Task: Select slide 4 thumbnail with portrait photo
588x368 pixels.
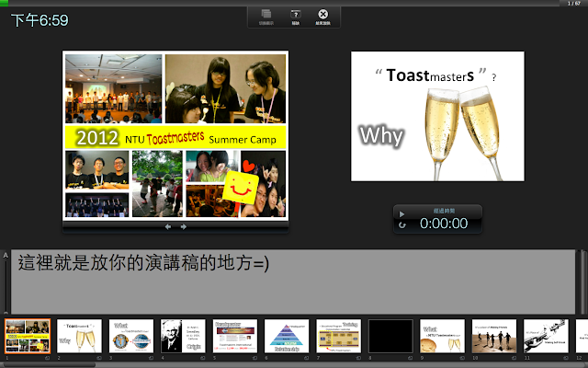Action: pos(183,336)
